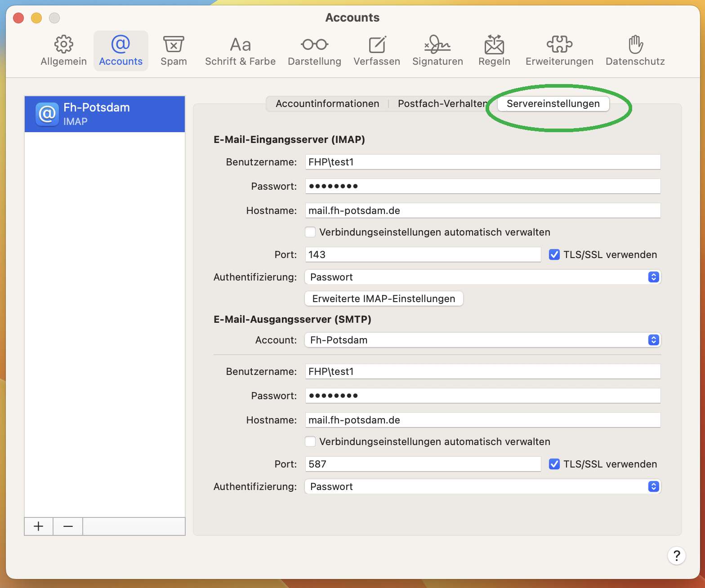
Task: Uncheck TLS/SSL verwenden for IMAP port 143
Action: click(x=554, y=254)
